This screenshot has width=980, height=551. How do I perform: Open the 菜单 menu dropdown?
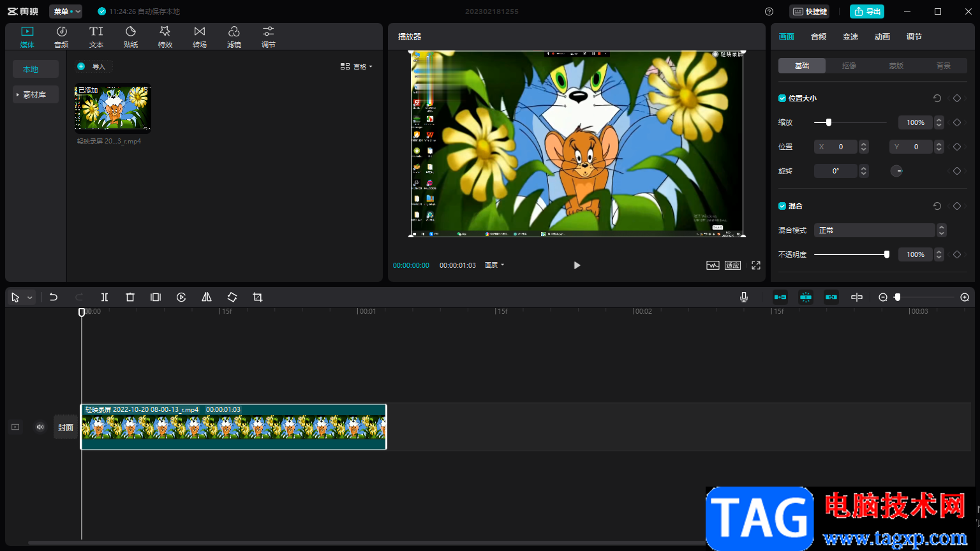coord(66,11)
